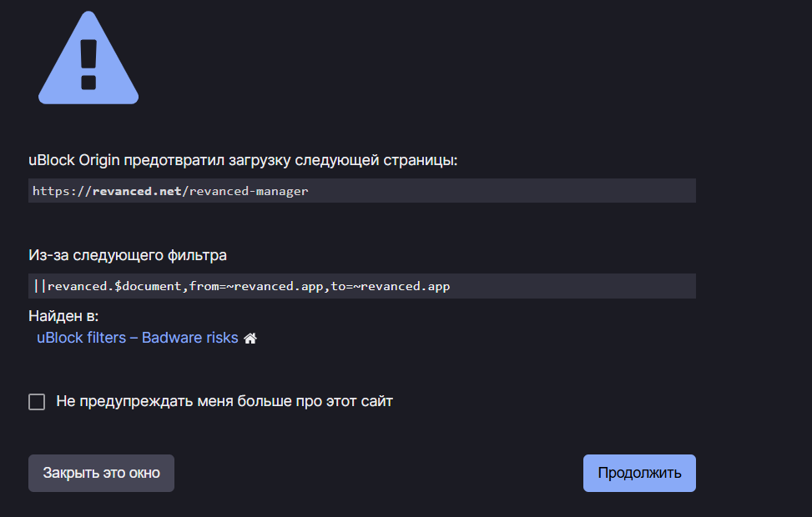The height and width of the screenshot is (517, 812).
Task: Click 'from=~revanced.app' in the filter
Action: 255,286
